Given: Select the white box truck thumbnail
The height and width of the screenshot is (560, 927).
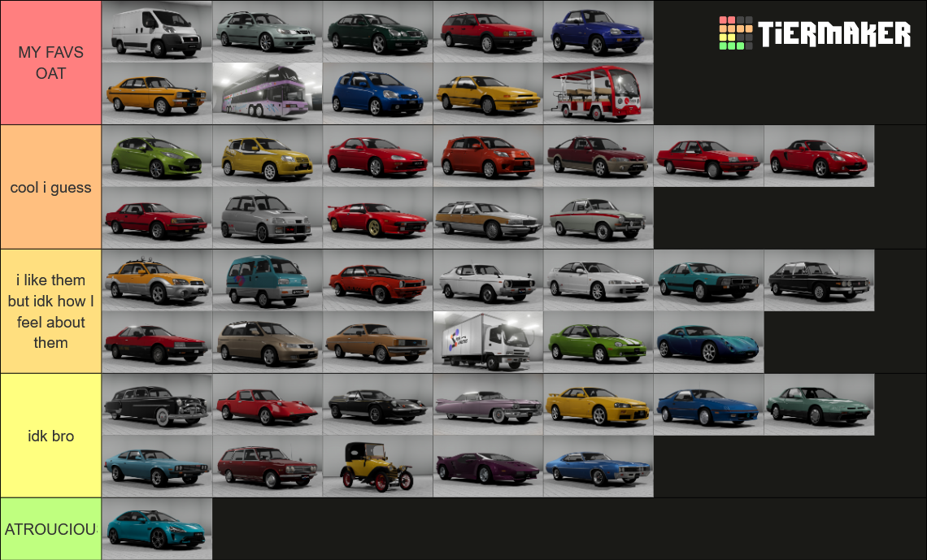Looking at the screenshot, I should click(488, 343).
